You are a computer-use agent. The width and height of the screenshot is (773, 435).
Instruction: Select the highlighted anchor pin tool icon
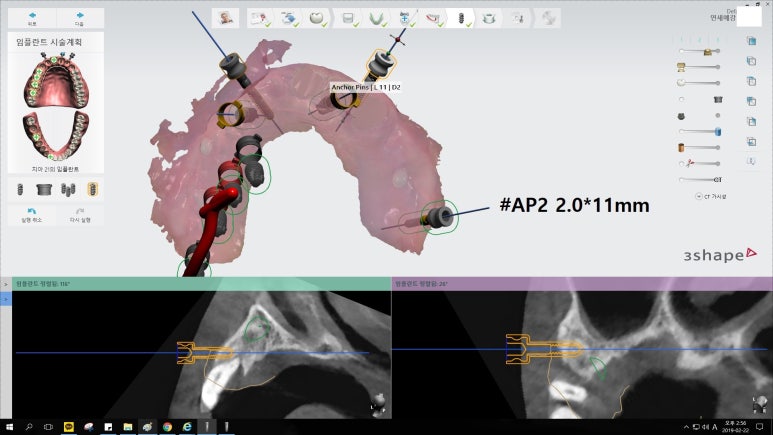pyautogui.click(x=91, y=189)
